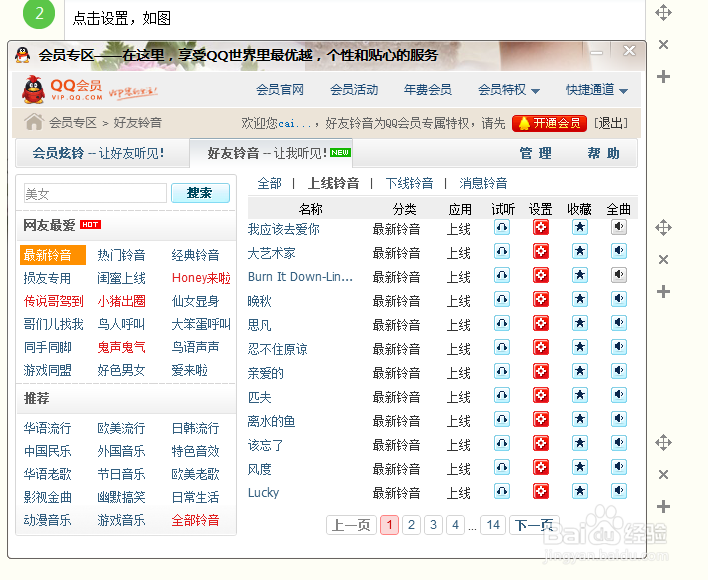Image resolution: width=708 pixels, height=580 pixels.
Task: Show 全部 ringtones filter
Action: click(x=270, y=183)
